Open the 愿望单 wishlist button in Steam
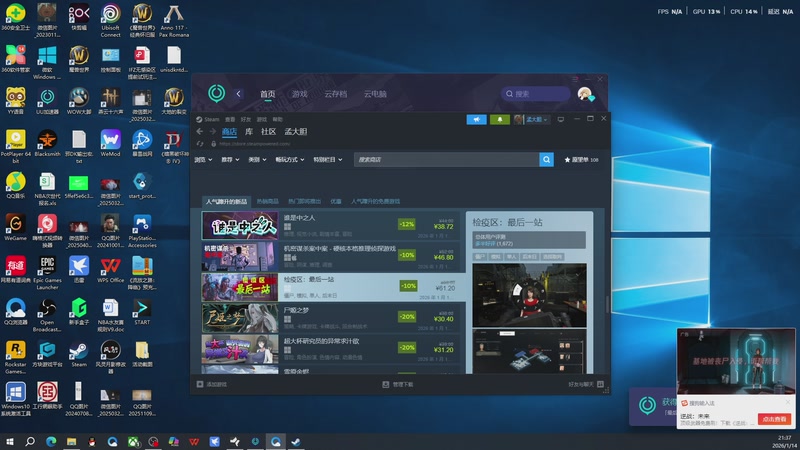The height and width of the screenshot is (450, 800). tap(582, 160)
